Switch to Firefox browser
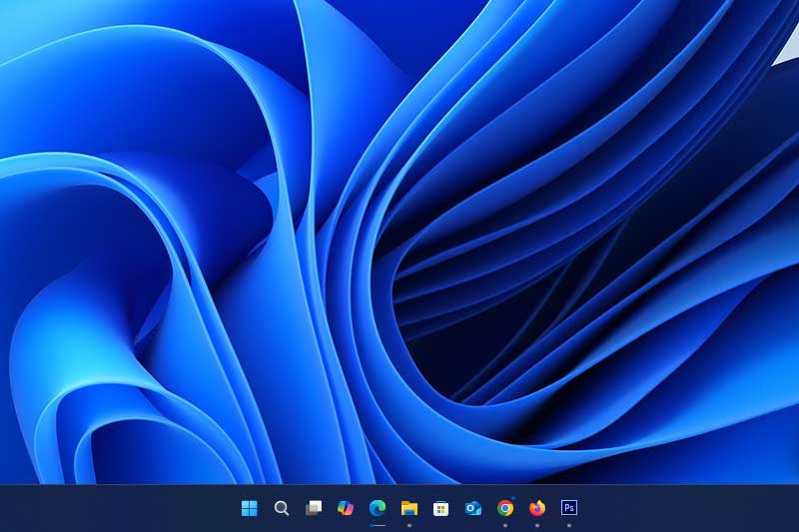799x532 pixels. (537, 508)
